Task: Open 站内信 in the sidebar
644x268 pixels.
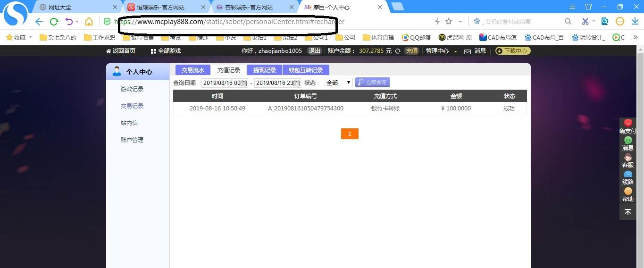Action: pos(129,123)
